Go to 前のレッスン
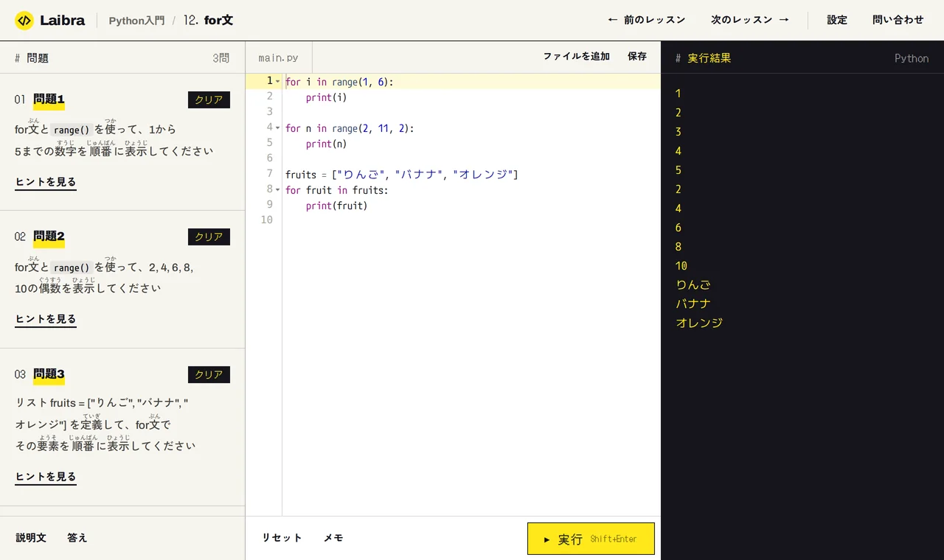This screenshot has height=560, width=944. 647,20
